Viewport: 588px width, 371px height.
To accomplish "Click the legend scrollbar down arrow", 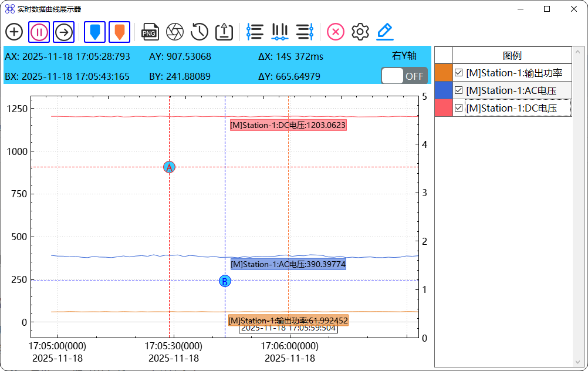I will point(577,362).
